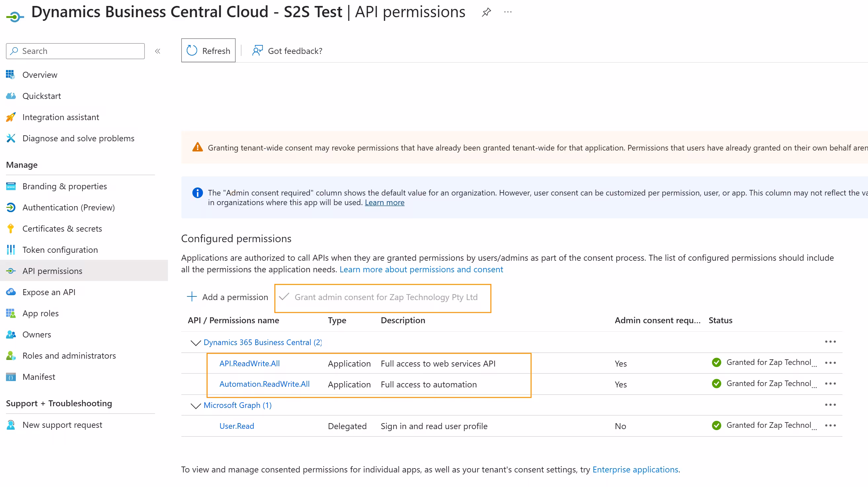Click the Granted status for API.ReadWrite.All row
The image size is (868, 487).
tap(764, 363)
